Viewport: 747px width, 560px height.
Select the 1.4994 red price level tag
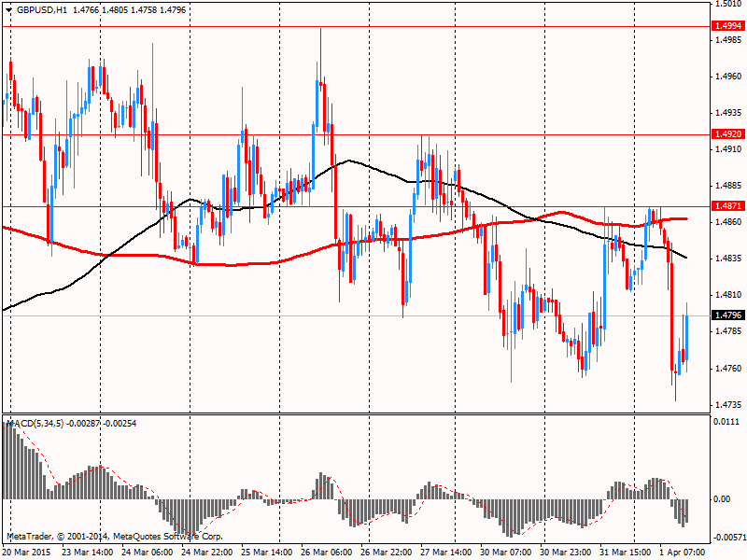(x=728, y=26)
